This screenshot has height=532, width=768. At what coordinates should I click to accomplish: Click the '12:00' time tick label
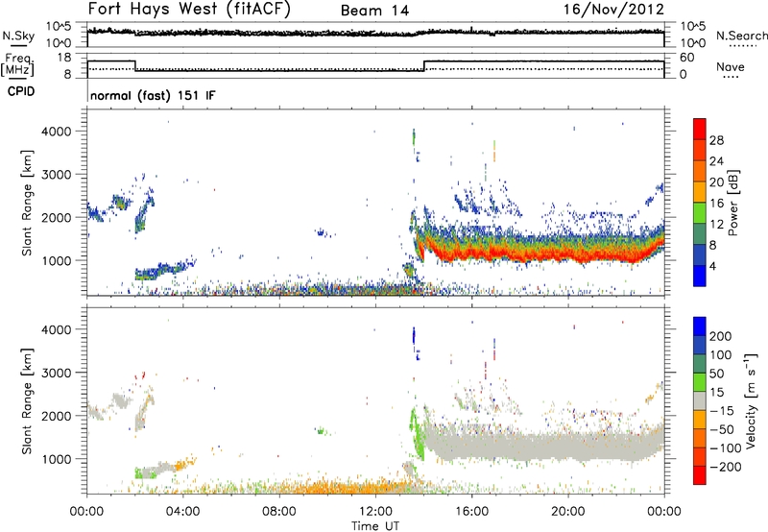tap(375, 512)
